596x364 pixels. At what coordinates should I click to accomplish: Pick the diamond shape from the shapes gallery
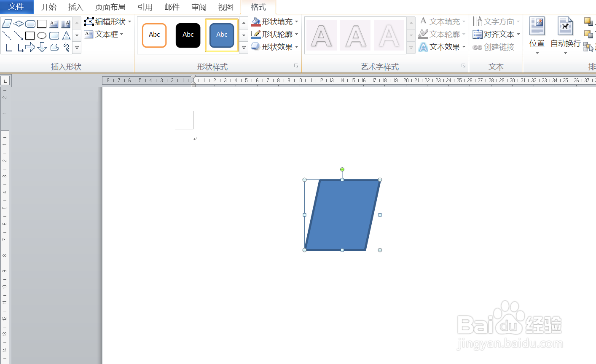pyautogui.click(x=18, y=24)
